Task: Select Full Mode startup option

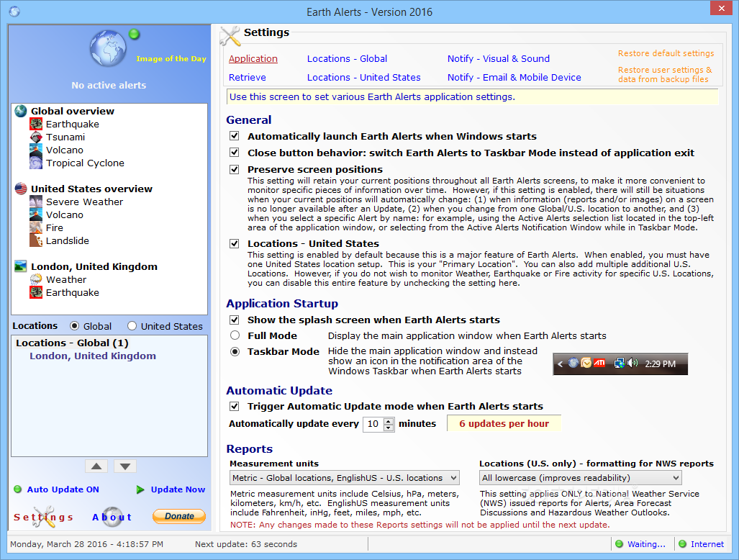Action: point(235,335)
